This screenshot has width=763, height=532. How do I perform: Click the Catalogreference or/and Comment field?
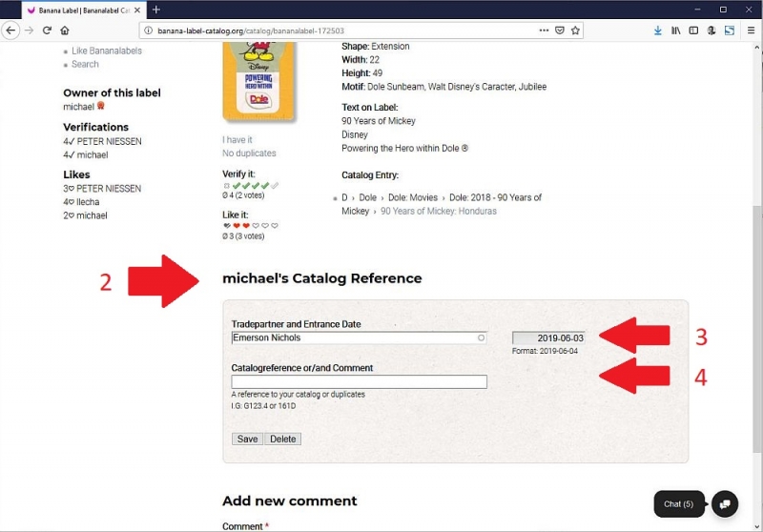(x=359, y=381)
